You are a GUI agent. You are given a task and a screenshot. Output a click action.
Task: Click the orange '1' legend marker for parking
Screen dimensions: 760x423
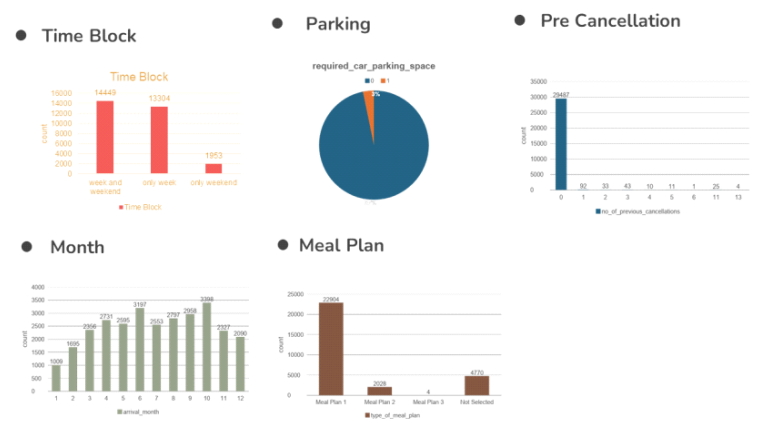tap(383, 81)
